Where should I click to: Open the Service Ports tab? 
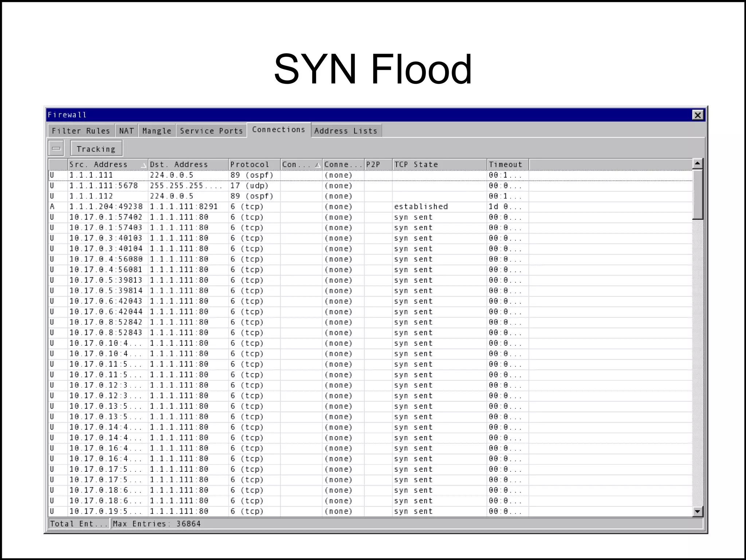tap(211, 131)
